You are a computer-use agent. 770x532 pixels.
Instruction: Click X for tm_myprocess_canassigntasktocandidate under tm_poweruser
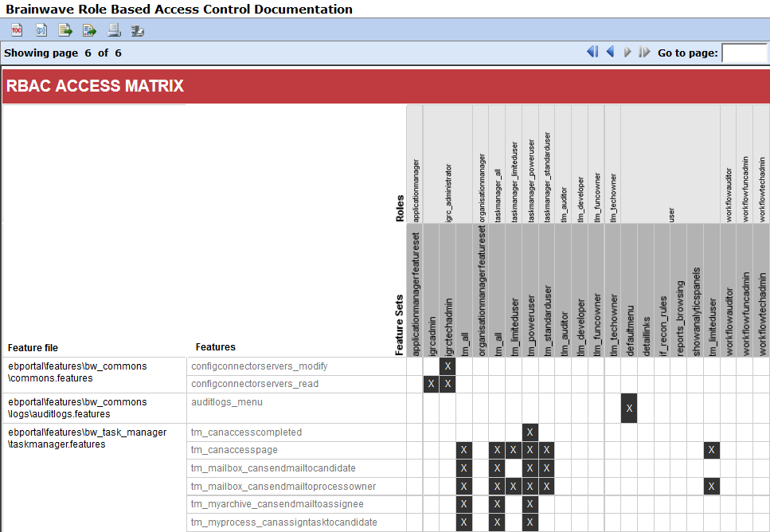530,522
